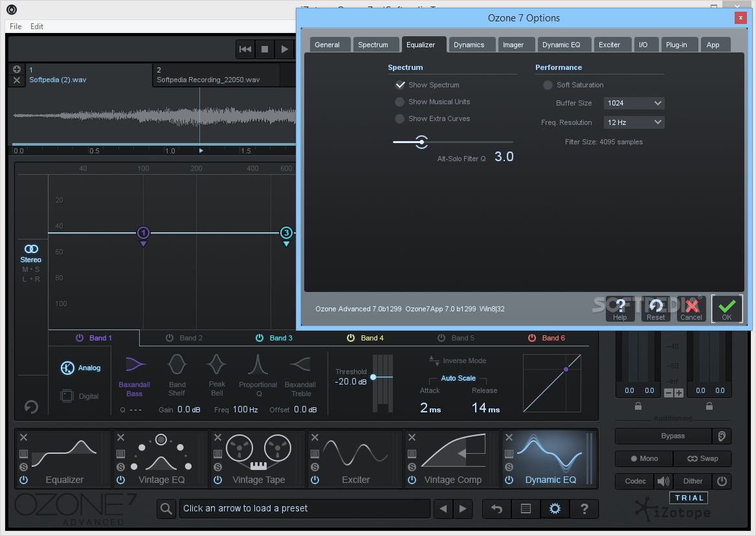This screenshot has width=756, height=536.
Task: Click the Threshold slider handle
Action: pos(373,377)
